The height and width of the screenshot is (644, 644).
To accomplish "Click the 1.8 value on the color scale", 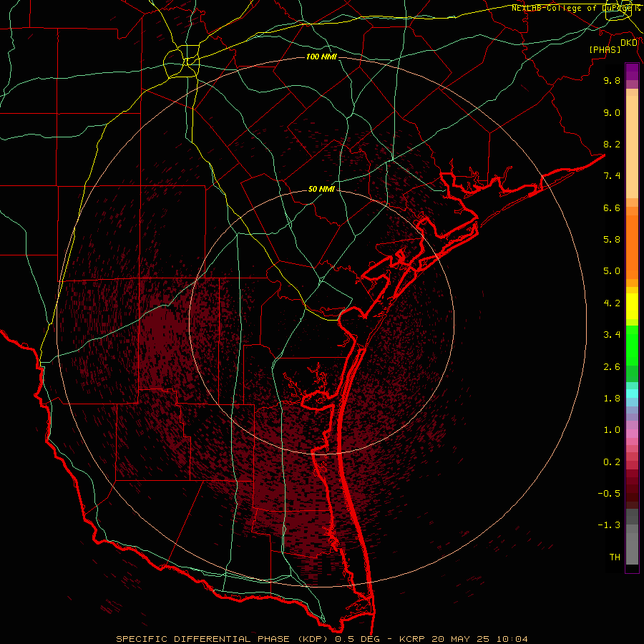I will coord(612,399).
